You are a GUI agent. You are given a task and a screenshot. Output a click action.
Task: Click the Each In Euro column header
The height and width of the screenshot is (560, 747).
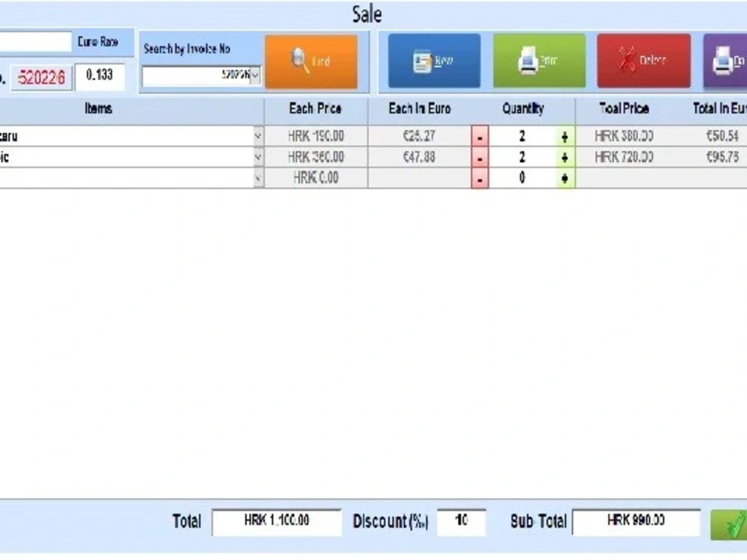pyautogui.click(x=419, y=108)
